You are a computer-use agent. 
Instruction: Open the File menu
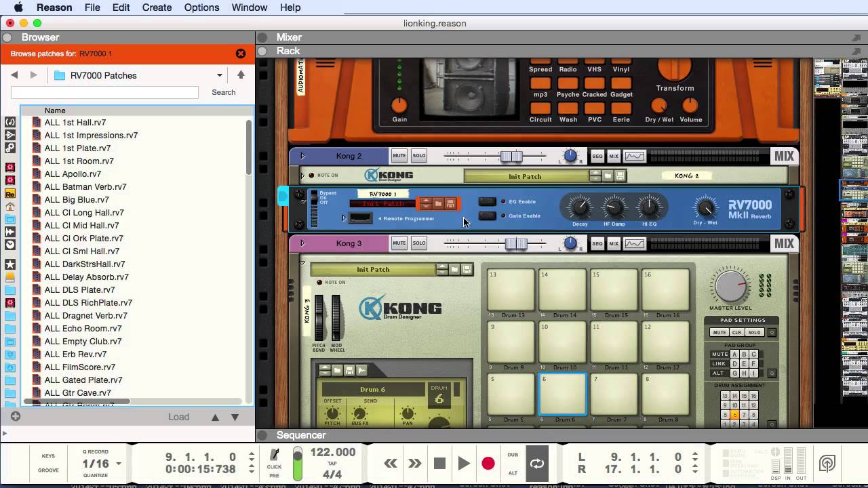click(x=92, y=7)
